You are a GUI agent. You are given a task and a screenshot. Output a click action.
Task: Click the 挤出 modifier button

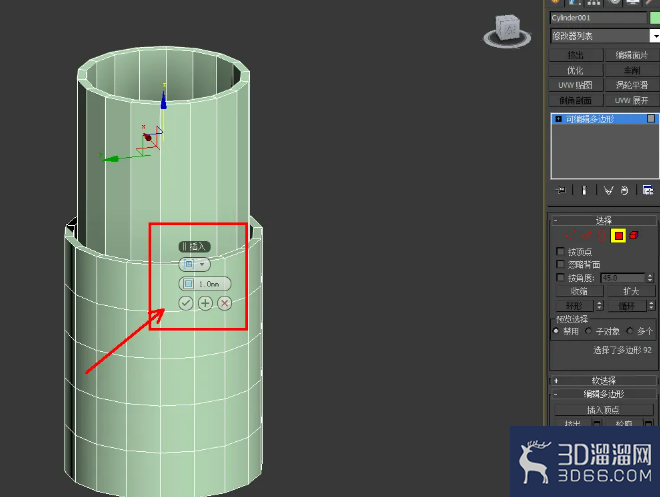575,55
